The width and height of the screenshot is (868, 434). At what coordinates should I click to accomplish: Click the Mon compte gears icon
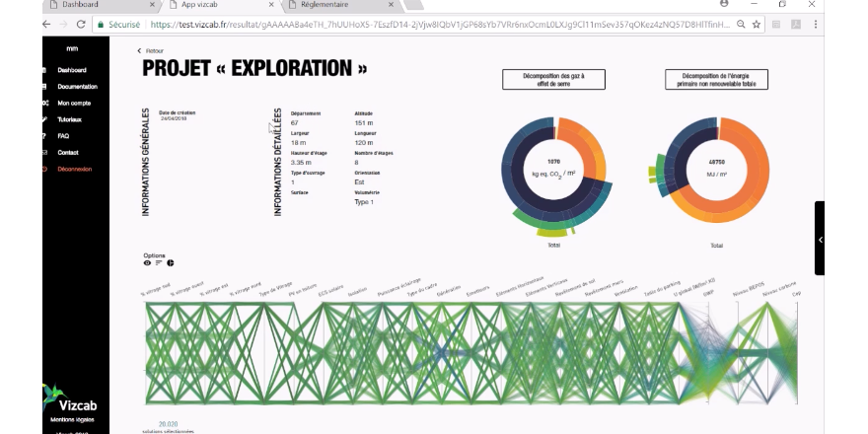pyautogui.click(x=45, y=103)
